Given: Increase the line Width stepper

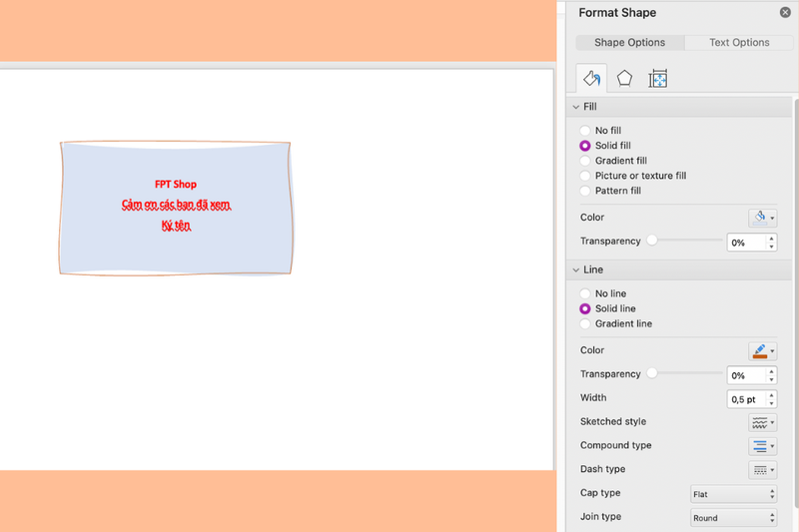Looking at the screenshot, I should coord(771,395).
